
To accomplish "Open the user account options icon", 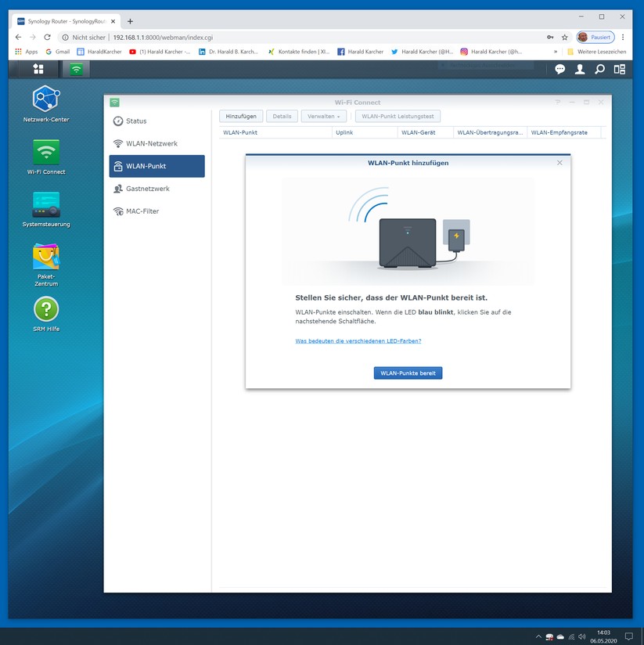I will (580, 69).
